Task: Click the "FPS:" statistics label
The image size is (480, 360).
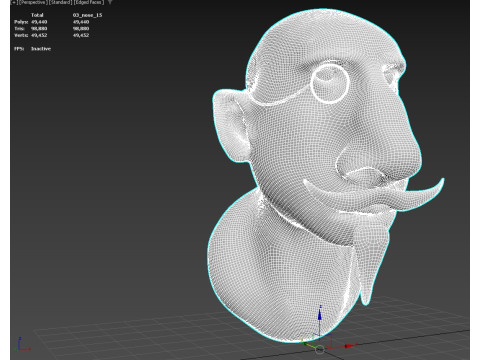Action: (19, 48)
